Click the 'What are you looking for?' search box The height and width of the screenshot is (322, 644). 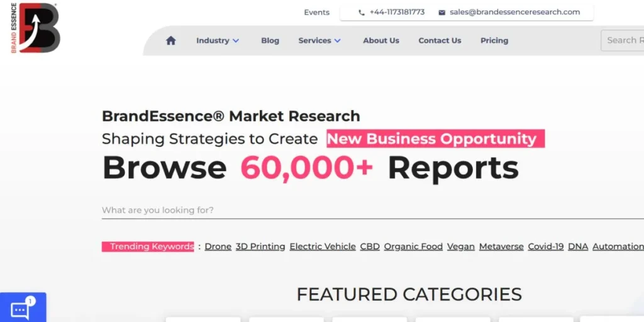(x=373, y=210)
